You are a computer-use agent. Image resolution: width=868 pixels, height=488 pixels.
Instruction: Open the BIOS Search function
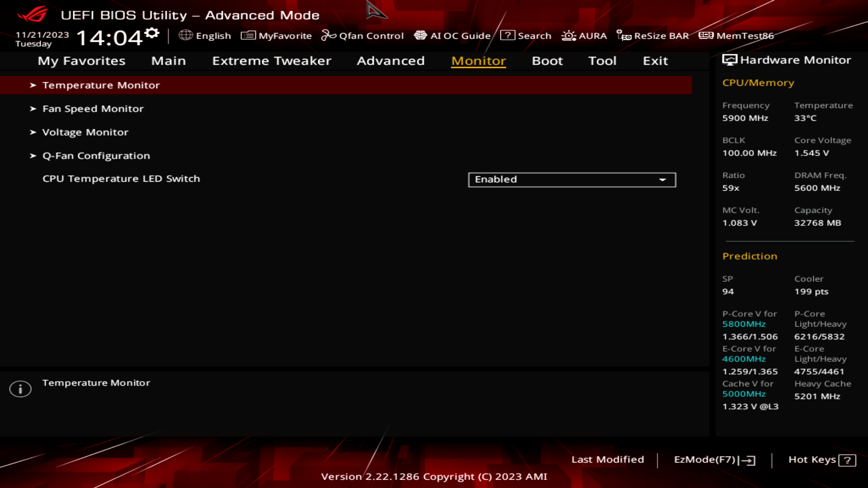click(x=527, y=36)
